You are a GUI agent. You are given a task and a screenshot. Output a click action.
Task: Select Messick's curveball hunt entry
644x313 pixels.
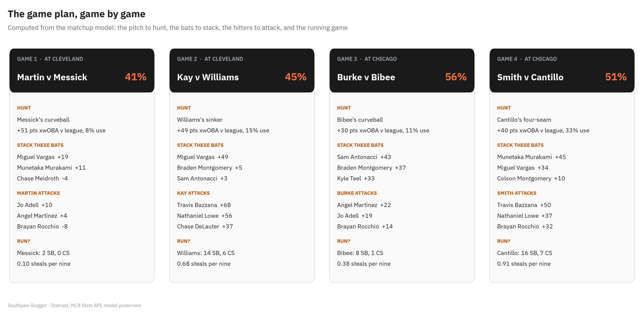tap(43, 120)
